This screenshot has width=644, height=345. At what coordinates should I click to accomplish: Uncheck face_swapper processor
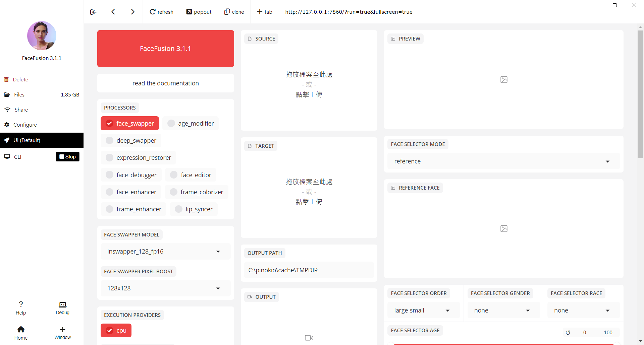point(130,123)
